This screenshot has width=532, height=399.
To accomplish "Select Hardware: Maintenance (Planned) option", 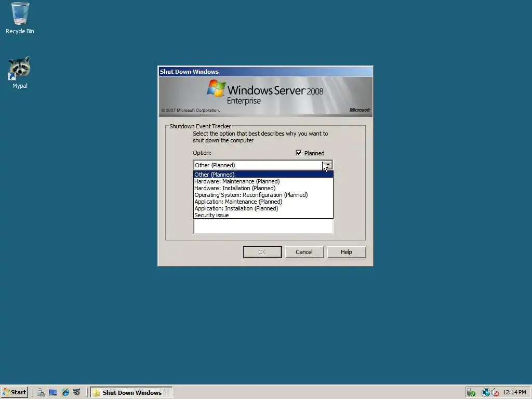I will point(263,181).
